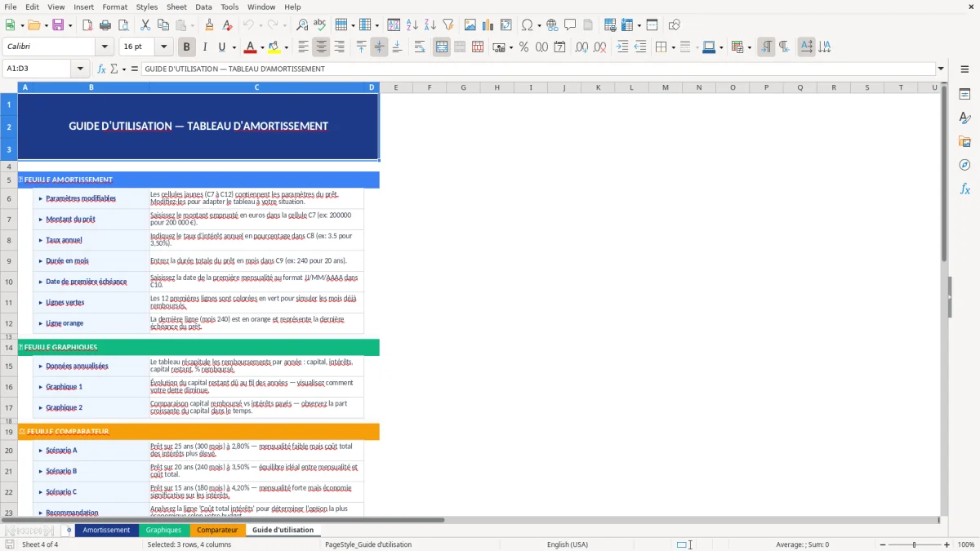980x551 pixels.
Task: Insert a comment
Action: [570, 24]
